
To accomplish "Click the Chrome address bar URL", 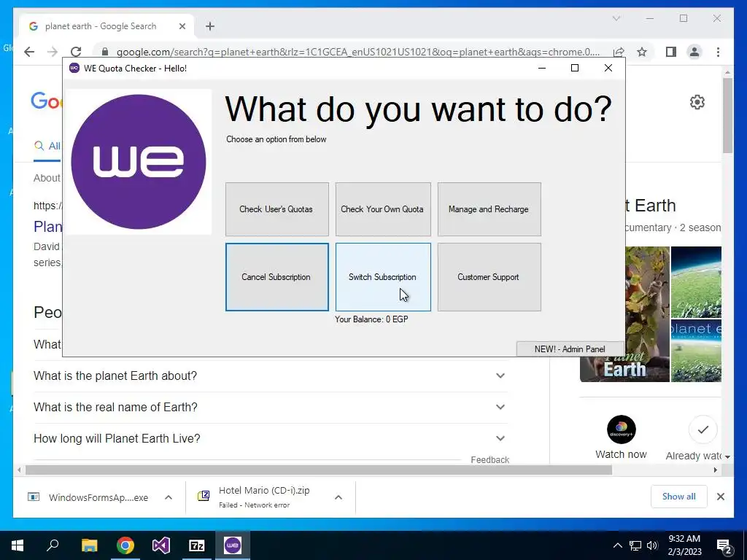I will (x=357, y=52).
